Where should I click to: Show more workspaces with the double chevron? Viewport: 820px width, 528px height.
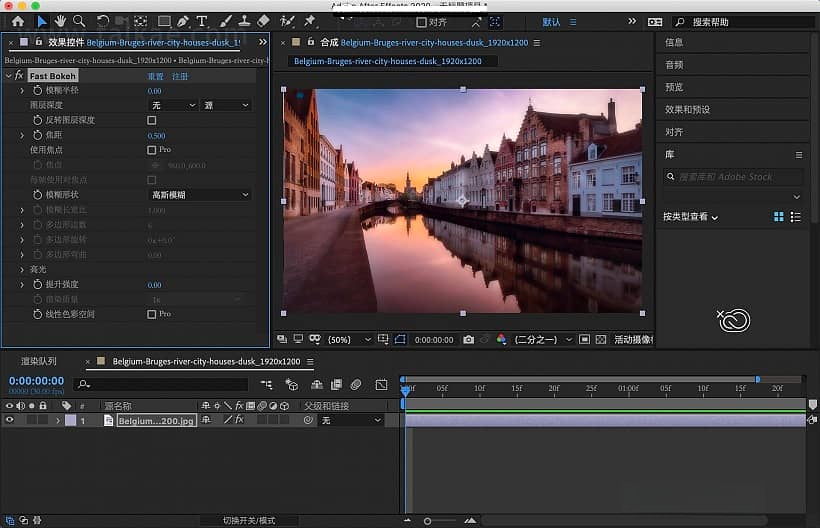632,21
